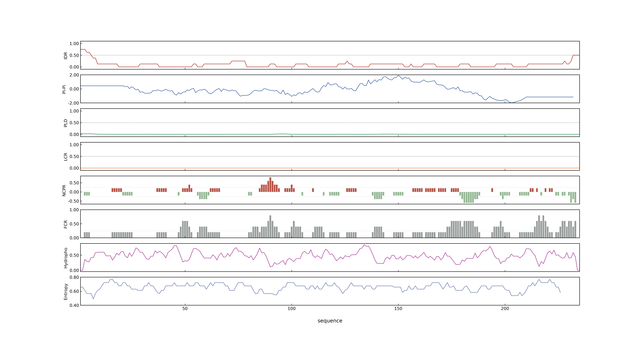Screen dimensions: 644x343
Task: Click the FCR y-axis label
Action: click(x=66, y=224)
